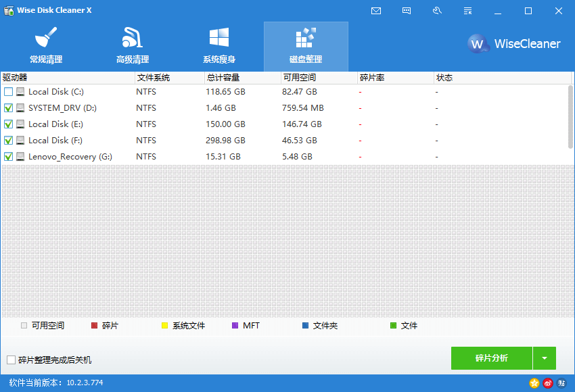Image resolution: width=575 pixels, height=392 pixels.
Task: Click the purple MFT legend swatch
Action: click(x=235, y=325)
